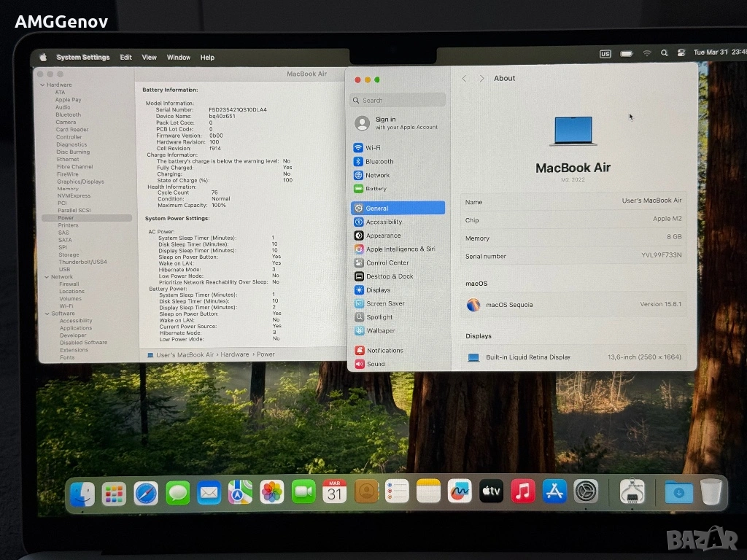Image resolution: width=747 pixels, height=560 pixels.
Task: Open Bluetooth settings in the sidebar
Action: tap(379, 162)
